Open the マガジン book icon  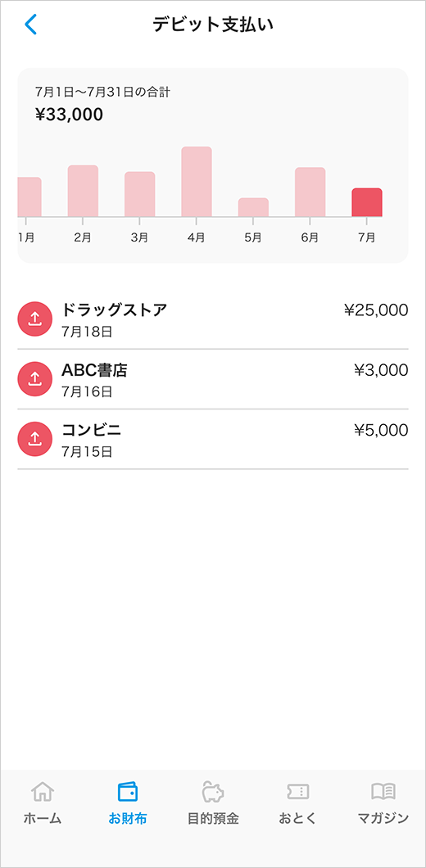[383, 792]
